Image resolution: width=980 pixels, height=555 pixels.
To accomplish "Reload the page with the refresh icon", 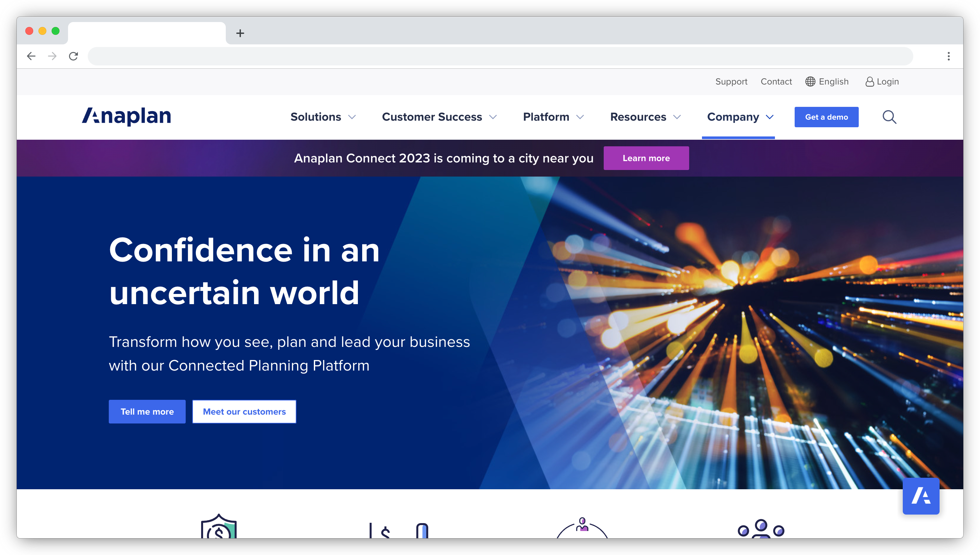I will tap(74, 57).
